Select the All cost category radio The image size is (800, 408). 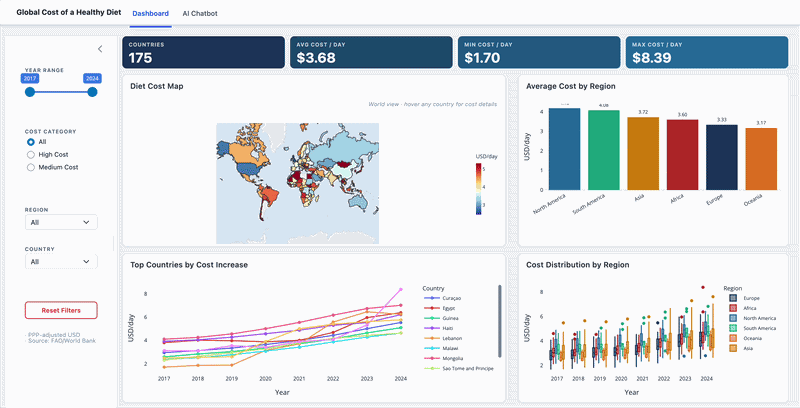[x=31, y=142]
